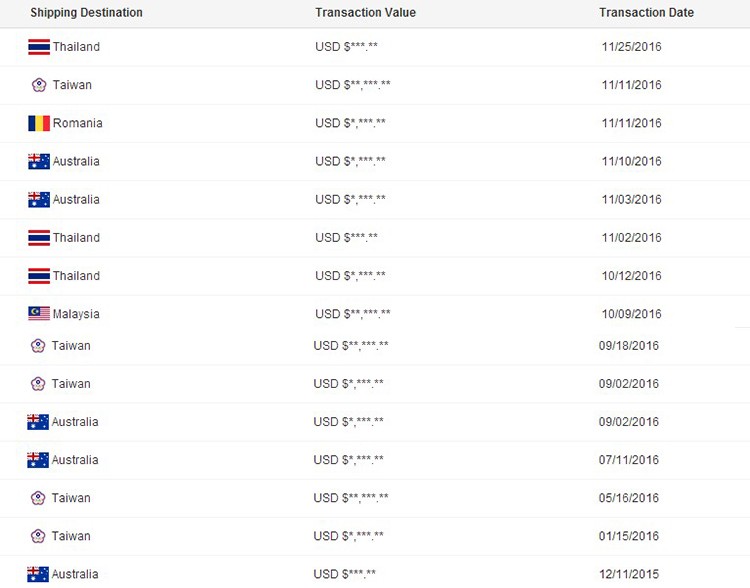This screenshot has width=750, height=588.
Task: Click the Australia flag in the 12/11/2015 row
Action: click(x=38, y=574)
